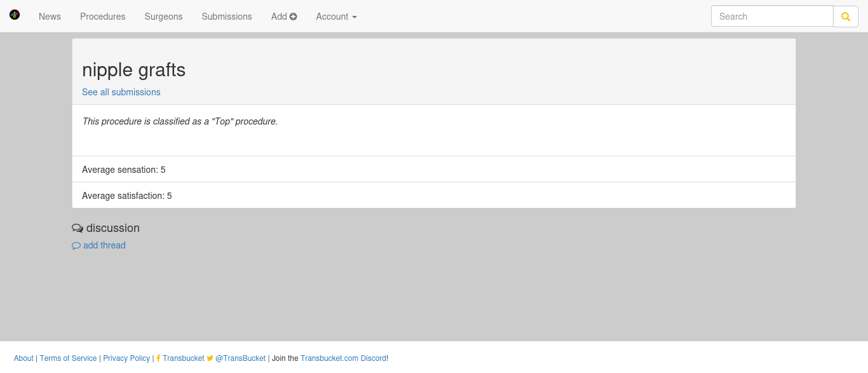Screen dimensions: 868x373
Task: Click the Twitter bird icon in footer
Action: [210, 358]
